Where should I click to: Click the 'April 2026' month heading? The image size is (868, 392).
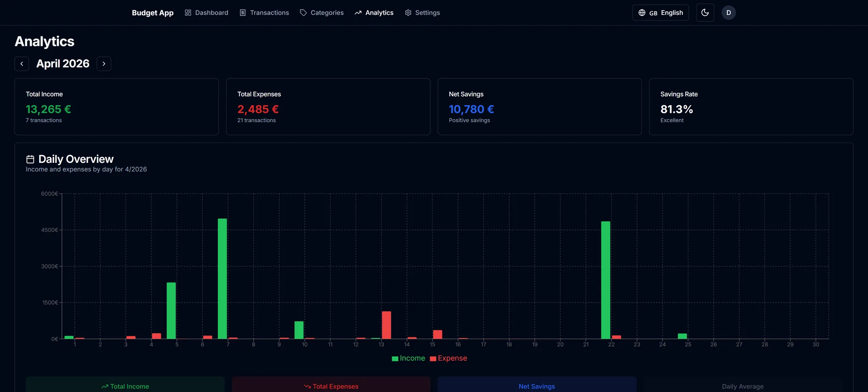click(x=63, y=64)
